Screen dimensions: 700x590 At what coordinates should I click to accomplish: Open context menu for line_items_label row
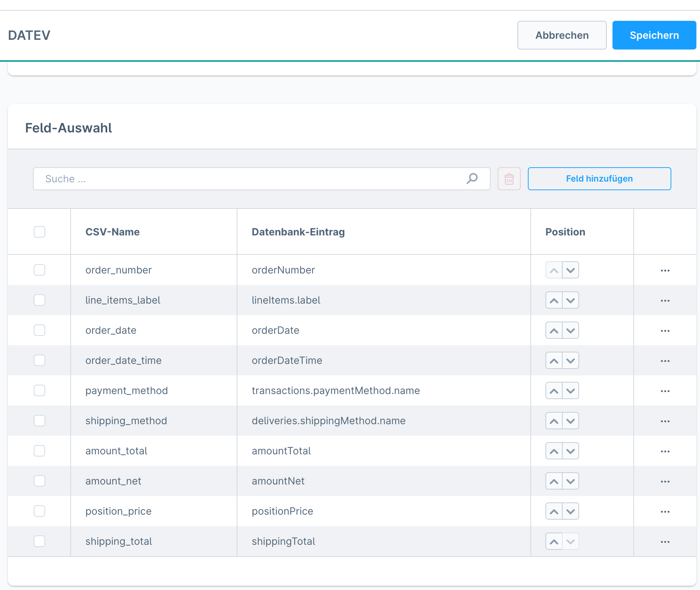(665, 300)
